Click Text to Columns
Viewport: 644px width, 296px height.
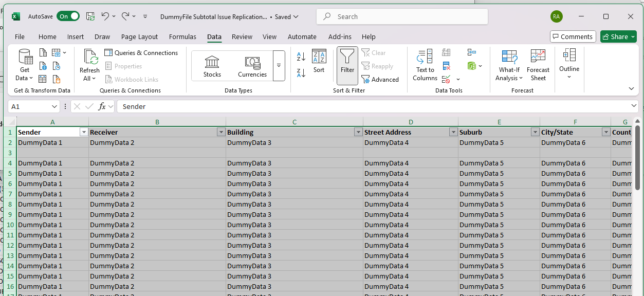(x=425, y=65)
